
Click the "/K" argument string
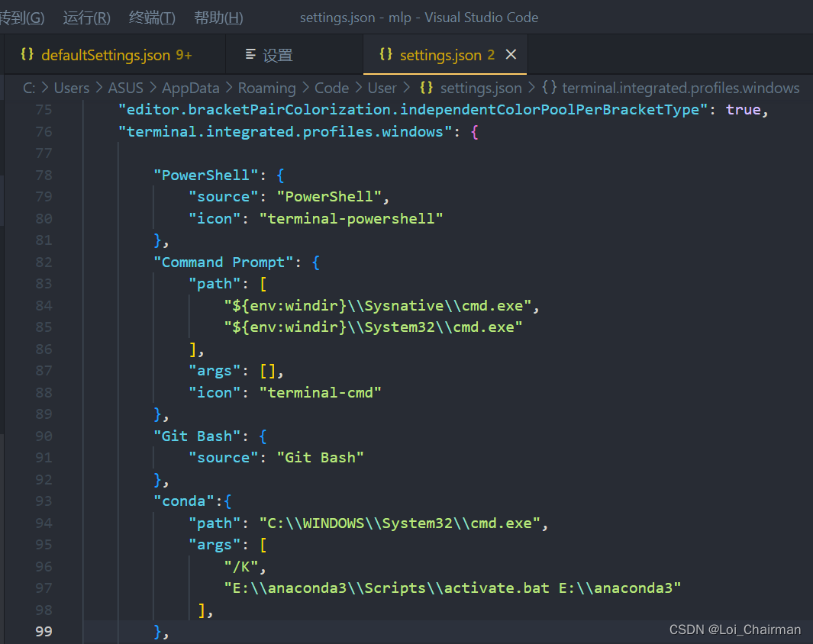click(242, 567)
